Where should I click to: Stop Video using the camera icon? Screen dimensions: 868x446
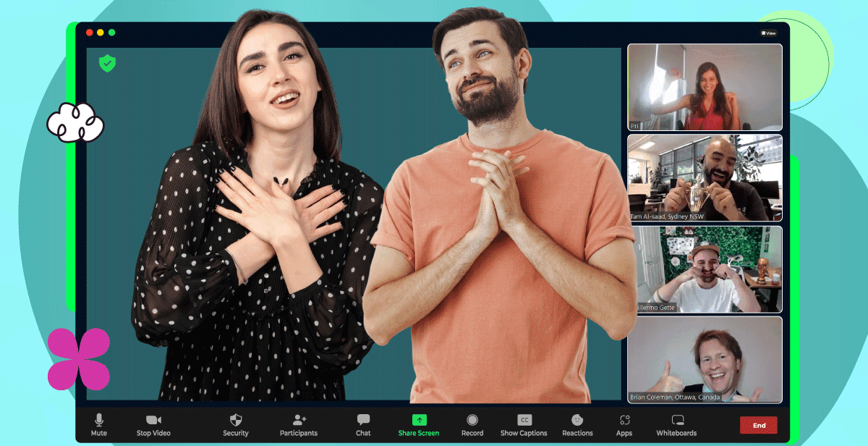[153, 425]
